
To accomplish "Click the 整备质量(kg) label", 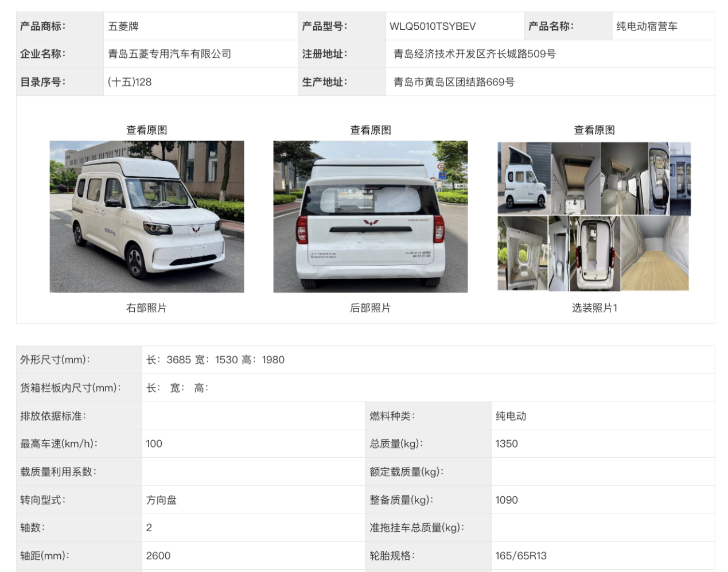I will 402,500.
